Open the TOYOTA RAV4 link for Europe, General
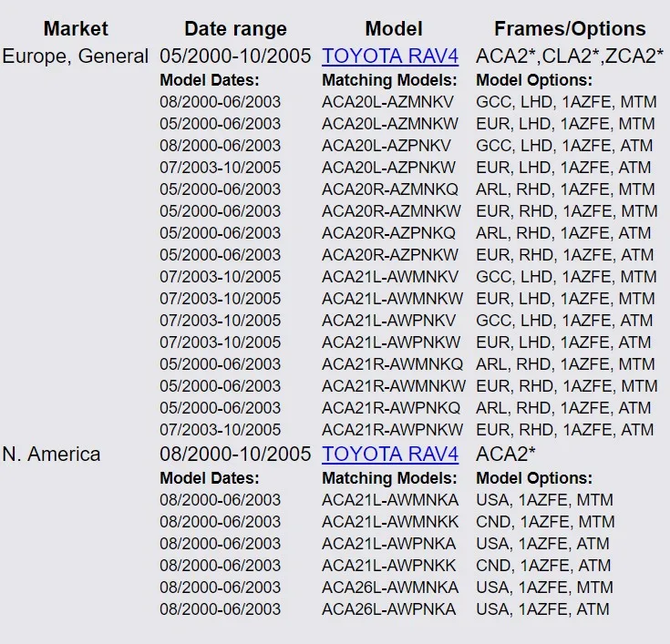The image size is (670, 644). [390, 56]
